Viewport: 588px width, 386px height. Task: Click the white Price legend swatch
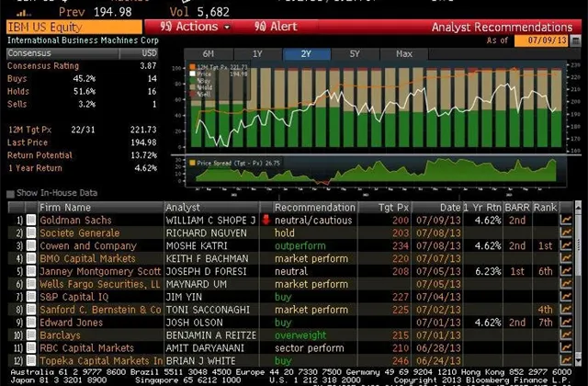point(192,74)
